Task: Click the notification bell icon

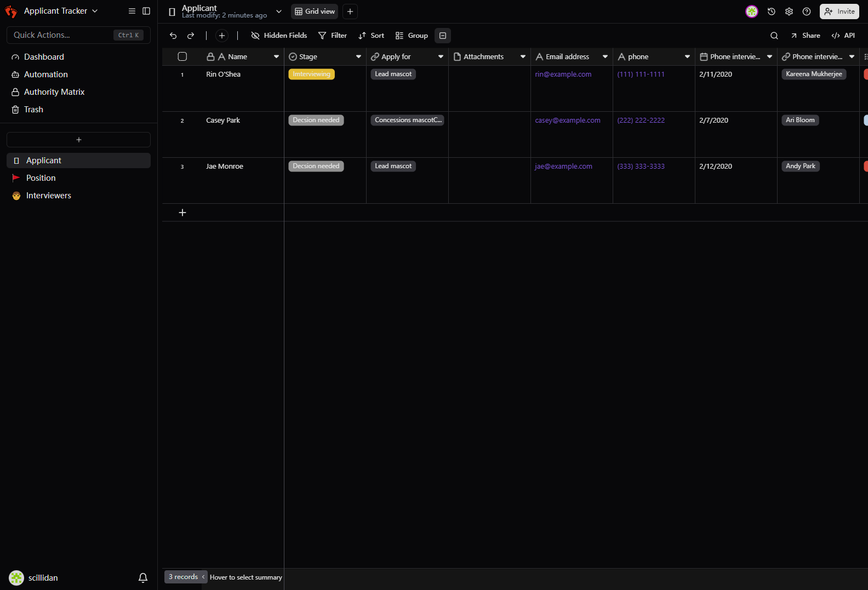Action: coord(143,578)
